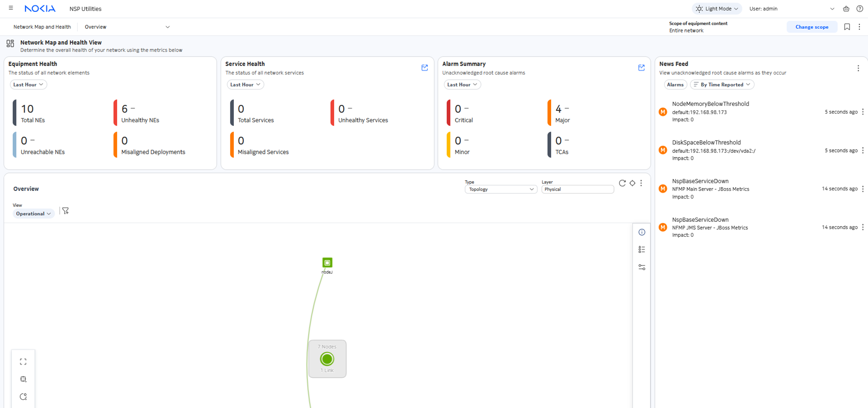Click the bookmark icon near Change scope
The height and width of the screenshot is (408, 868).
tap(847, 27)
